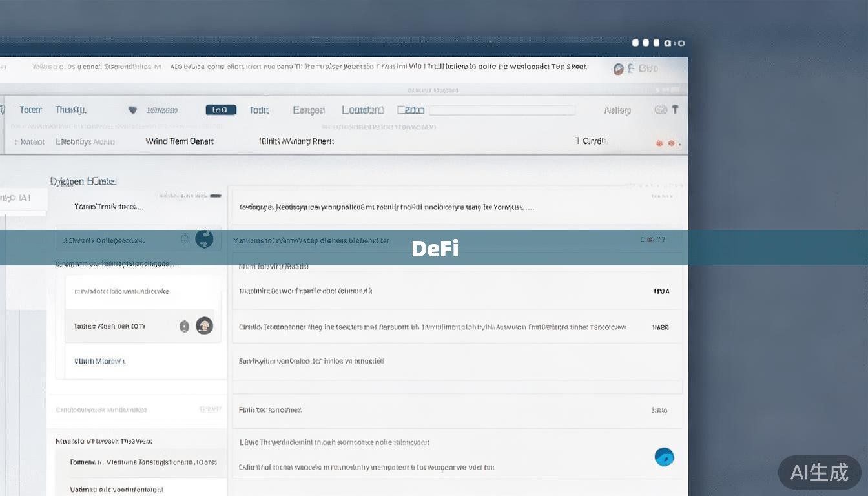The height and width of the screenshot is (496, 868).
Task: Open the round avatar icon in the gray highlighted row
Action: (x=204, y=325)
